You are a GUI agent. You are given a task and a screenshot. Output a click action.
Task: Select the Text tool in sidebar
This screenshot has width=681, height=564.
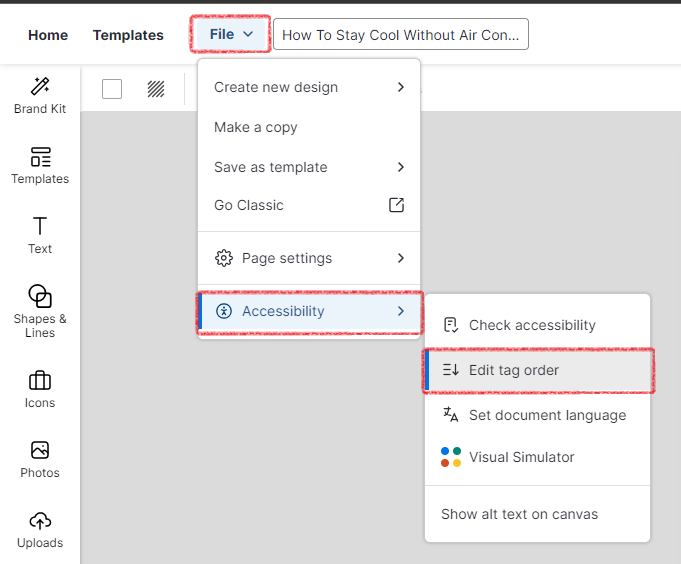(40, 235)
